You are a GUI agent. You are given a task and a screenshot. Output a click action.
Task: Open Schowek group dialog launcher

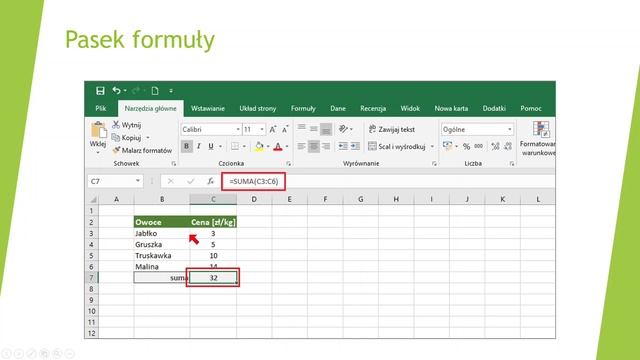coord(174,164)
